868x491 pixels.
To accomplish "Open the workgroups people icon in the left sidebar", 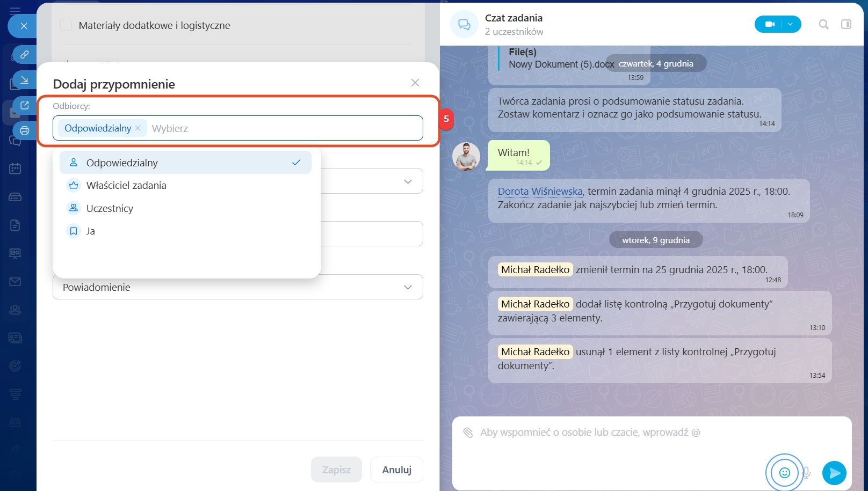I will 15,310.
